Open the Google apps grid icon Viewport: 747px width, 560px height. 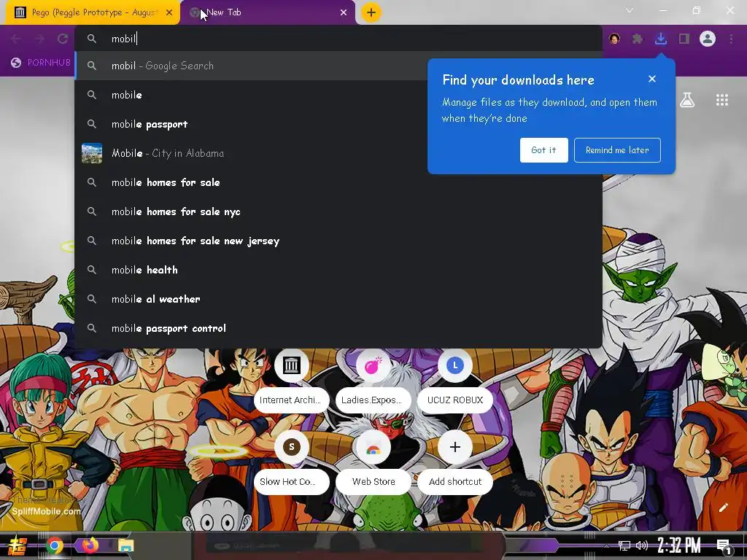pos(721,100)
